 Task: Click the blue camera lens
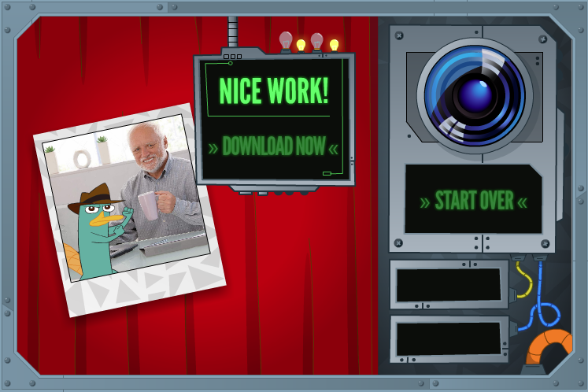pos(475,96)
